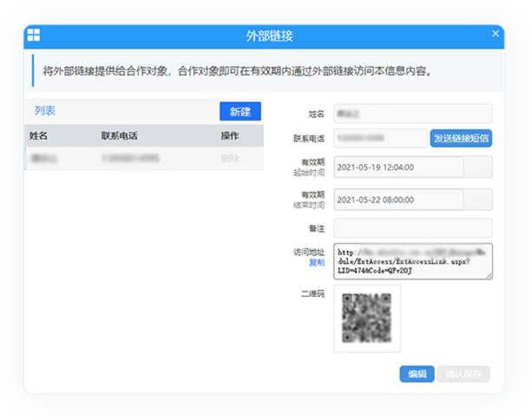Focus the 备注 input field

413,228
